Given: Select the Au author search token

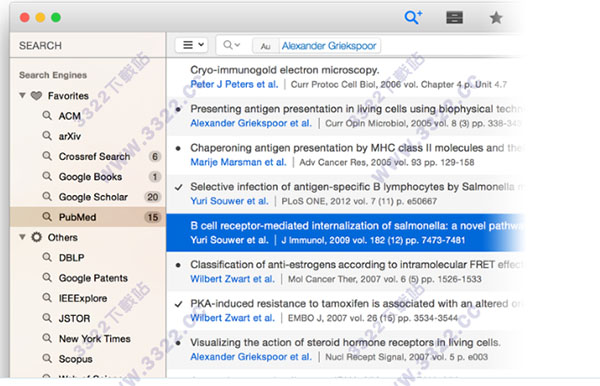Looking at the screenshot, I should [x=266, y=46].
